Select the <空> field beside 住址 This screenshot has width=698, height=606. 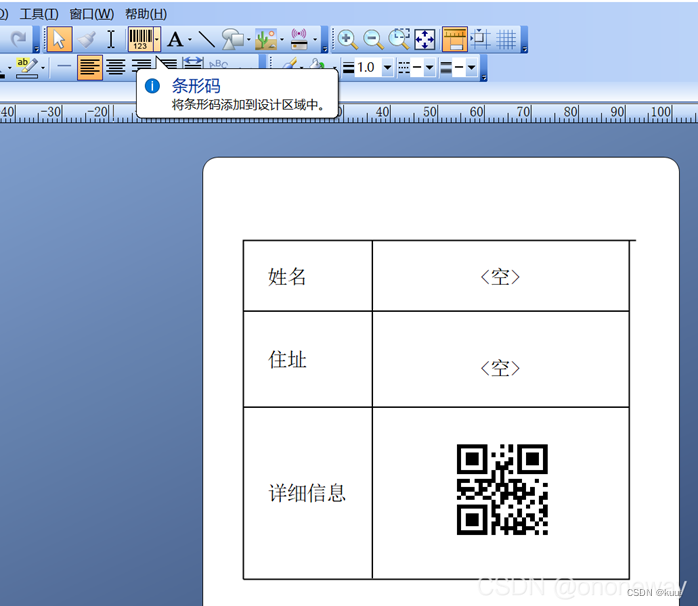click(x=500, y=368)
